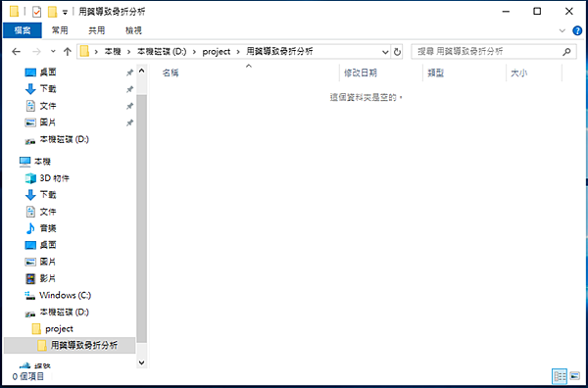Click navigation pane scroll up arrow
Image resolution: width=588 pixels, height=388 pixels.
(141, 71)
